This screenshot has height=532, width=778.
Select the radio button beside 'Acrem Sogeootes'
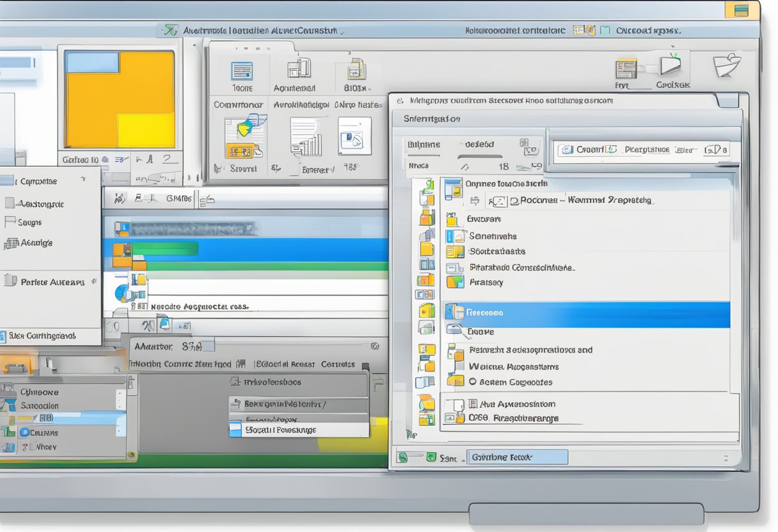tap(473, 382)
